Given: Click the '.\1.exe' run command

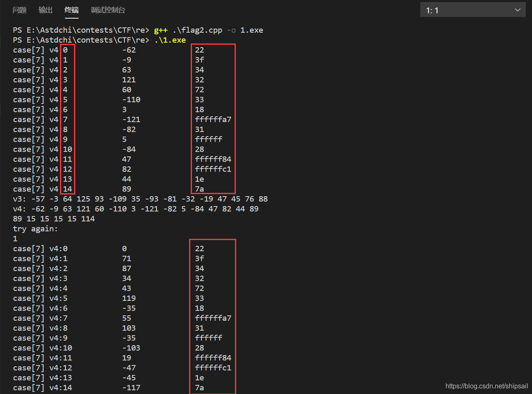Looking at the screenshot, I should (170, 40).
